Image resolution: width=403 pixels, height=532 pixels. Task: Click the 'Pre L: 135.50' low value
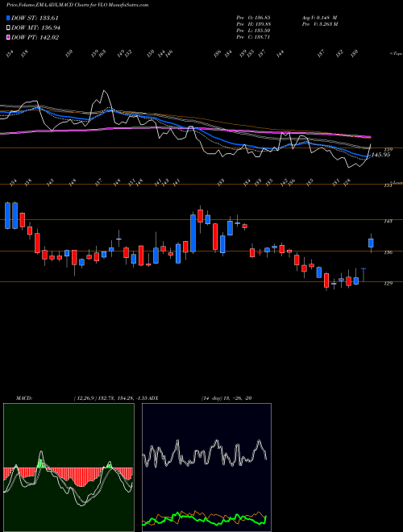pos(253,31)
